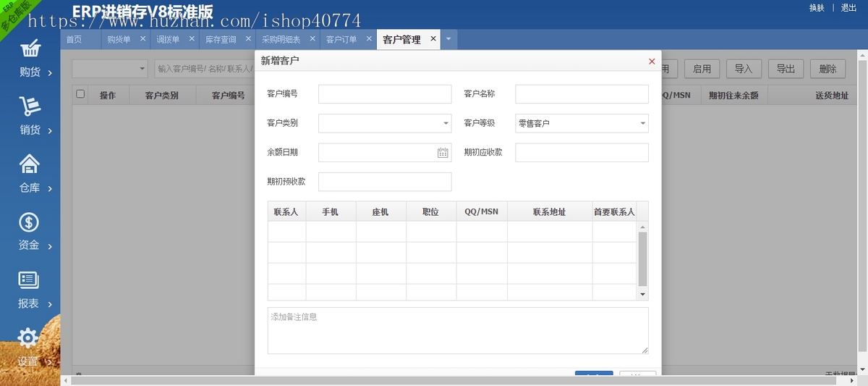Switch to the 首页 tab
Image resolution: width=868 pixels, height=386 pixels.
pos(74,40)
